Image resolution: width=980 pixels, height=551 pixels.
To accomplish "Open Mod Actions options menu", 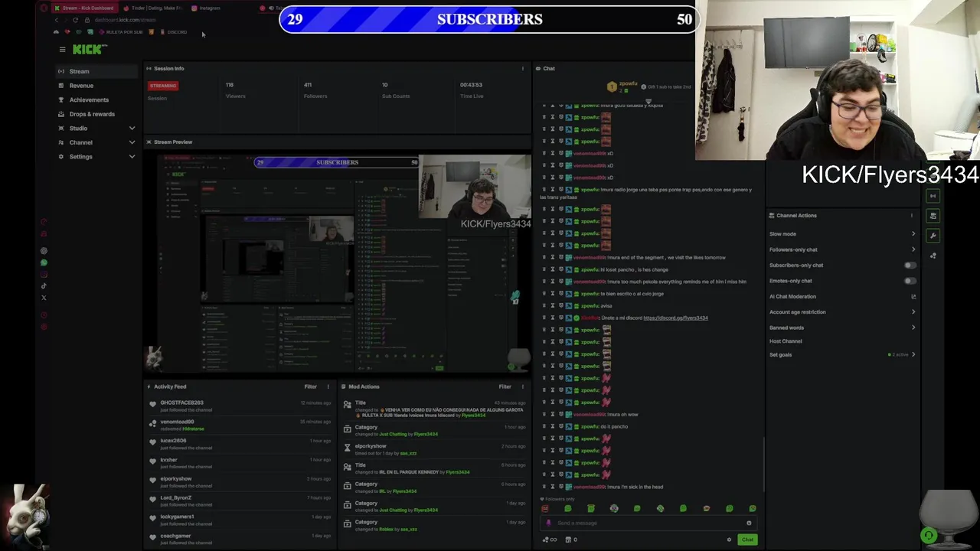I will (x=523, y=386).
